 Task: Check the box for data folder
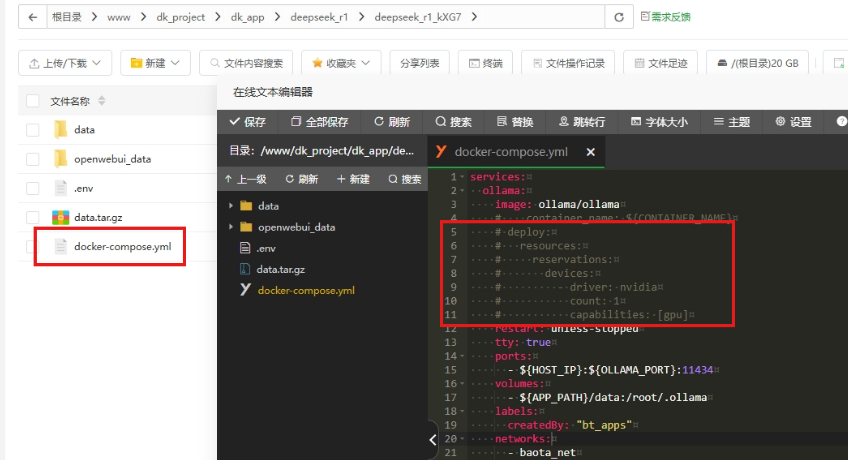[x=33, y=130]
